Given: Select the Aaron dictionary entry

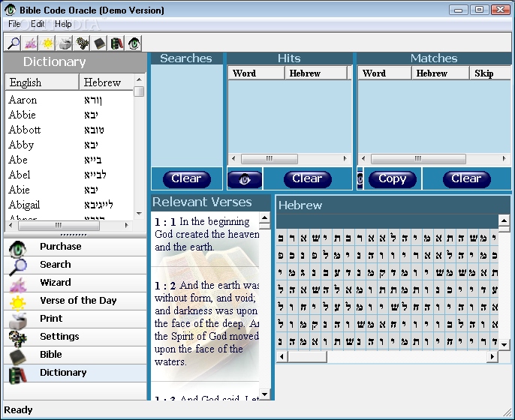Looking at the screenshot, I should (69, 100).
